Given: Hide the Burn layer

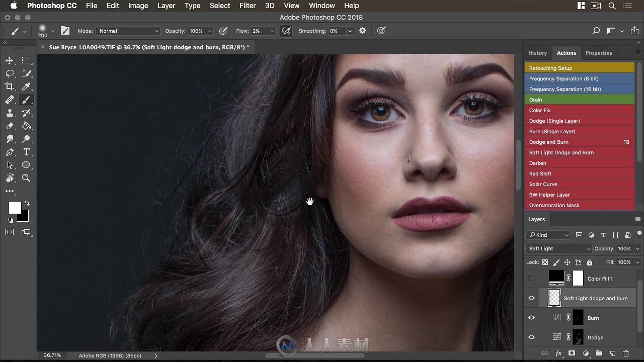Looking at the screenshot, I should [531, 318].
